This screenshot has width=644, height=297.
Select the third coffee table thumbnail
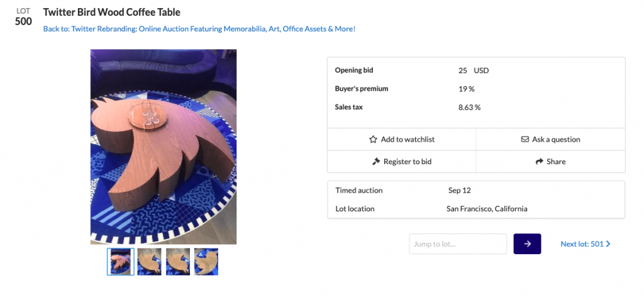[x=178, y=262]
